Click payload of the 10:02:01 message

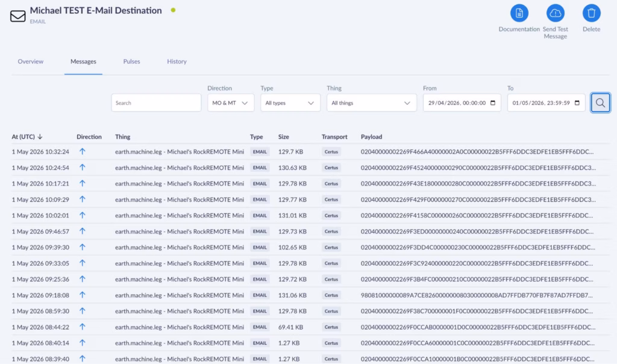coord(477,215)
